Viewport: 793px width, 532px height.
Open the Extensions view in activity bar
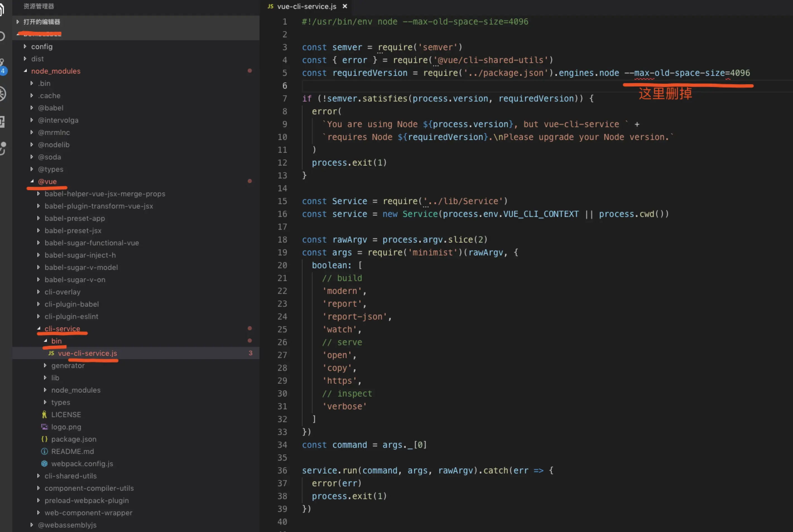pyautogui.click(x=2, y=122)
